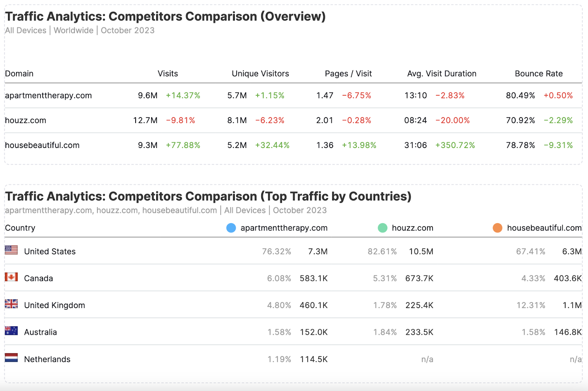Open houzz.com in the overview table
The image size is (588, 391).
[x=25, y=120]
